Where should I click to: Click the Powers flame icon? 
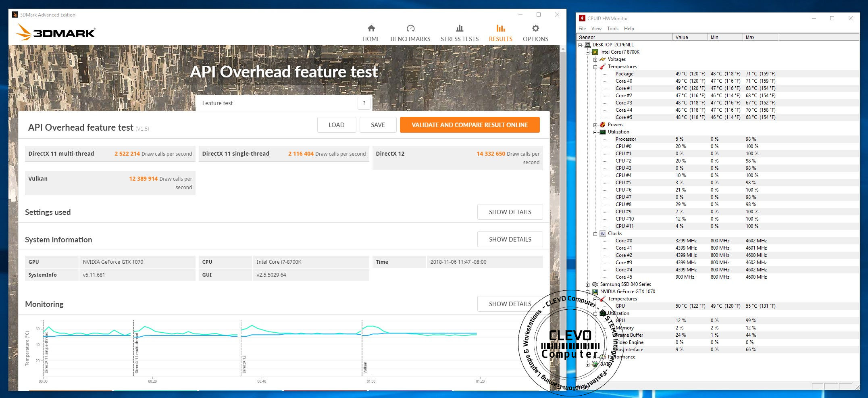pos(603,125)
